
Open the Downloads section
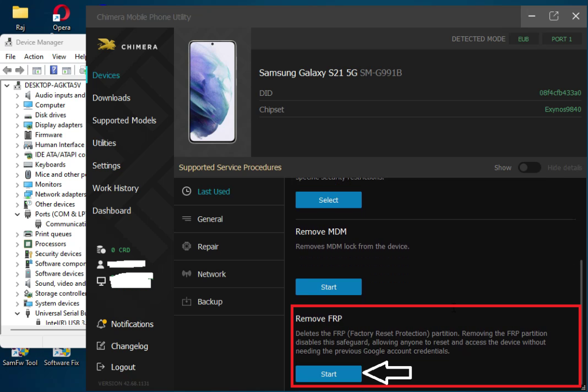click(x=111, y=98)
